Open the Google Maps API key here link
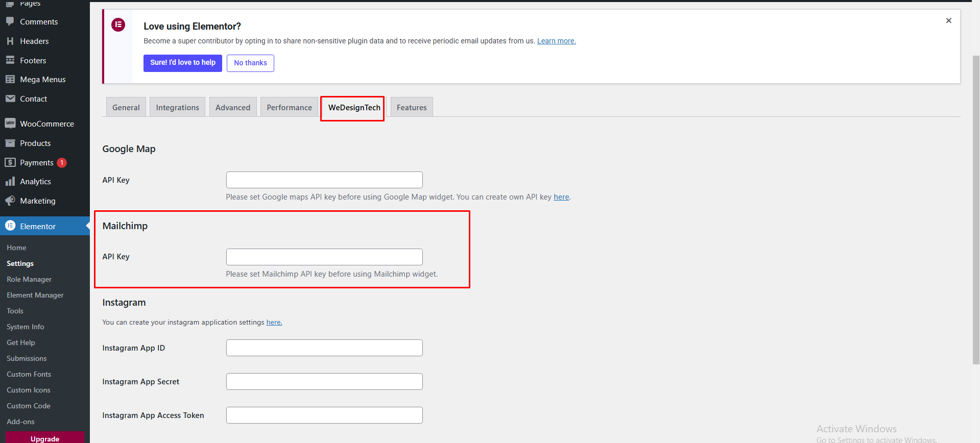 (x=561, y=197)
